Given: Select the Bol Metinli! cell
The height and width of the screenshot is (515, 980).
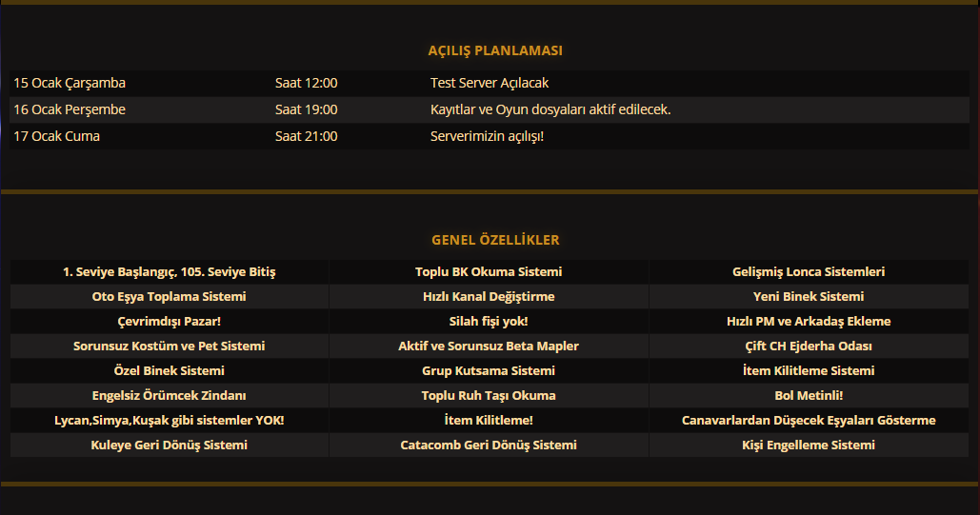Looking at the screenshot, I should tap(809, 396).
